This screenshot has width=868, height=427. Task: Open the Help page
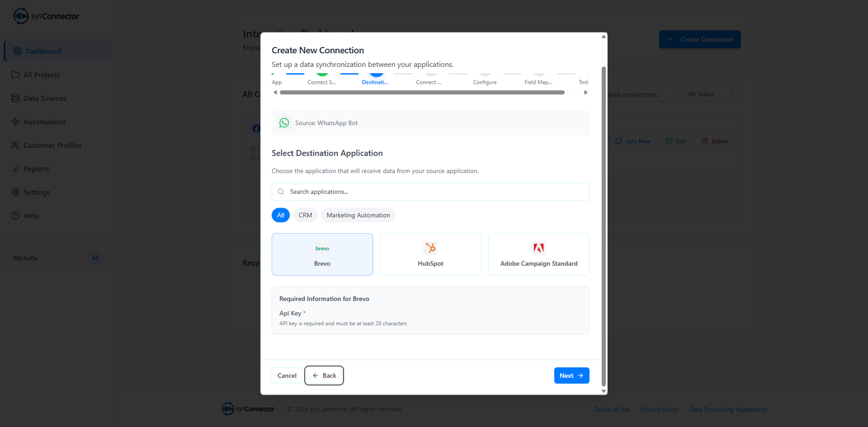point(58,216)
